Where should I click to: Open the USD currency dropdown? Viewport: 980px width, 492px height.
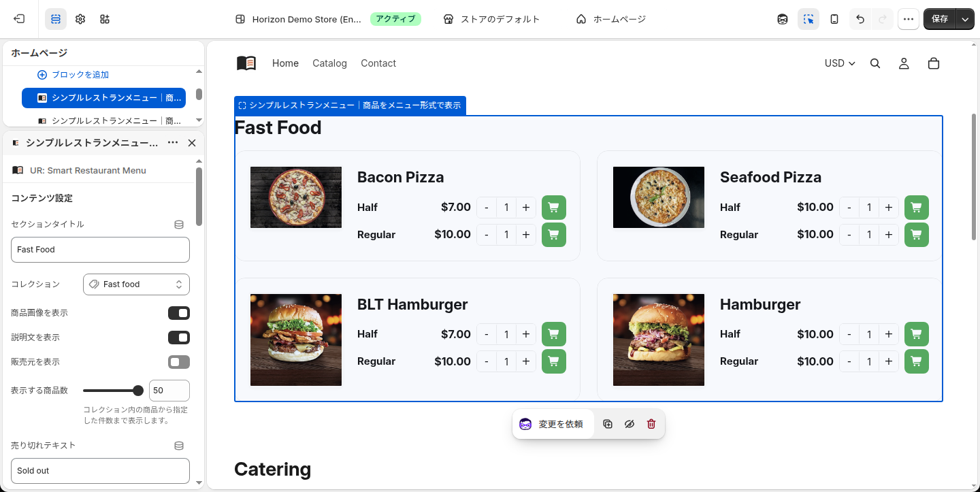pyautogui.click(x=840, y=63)
